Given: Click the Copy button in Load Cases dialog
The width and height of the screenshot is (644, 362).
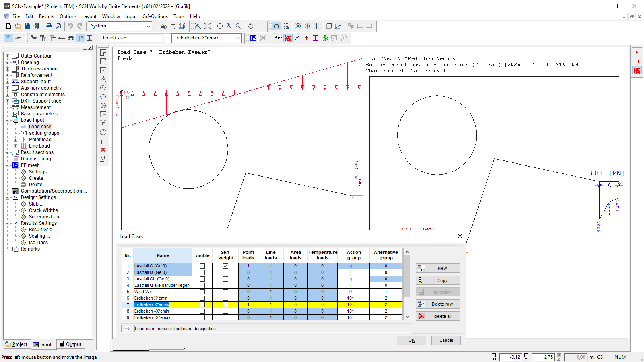Looking at the screenshot, I should tap(438, 280).
